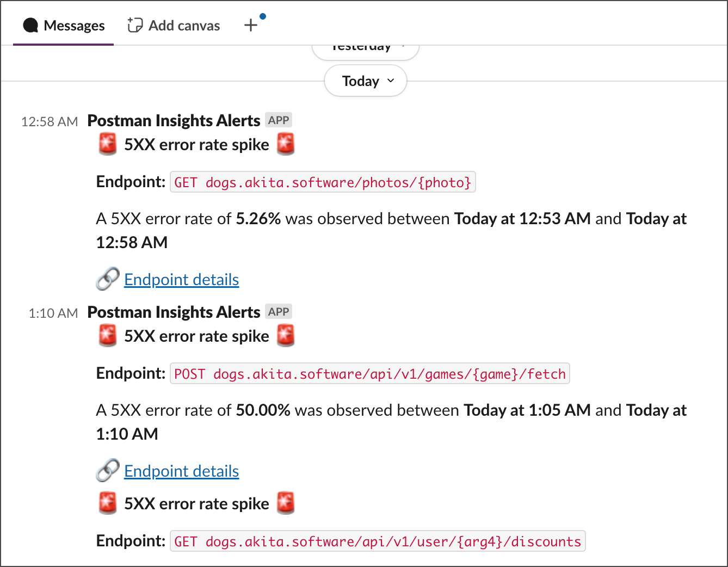Click the 12:58 AM message timestamp
The image size is (728, 567).
point(50,121)
